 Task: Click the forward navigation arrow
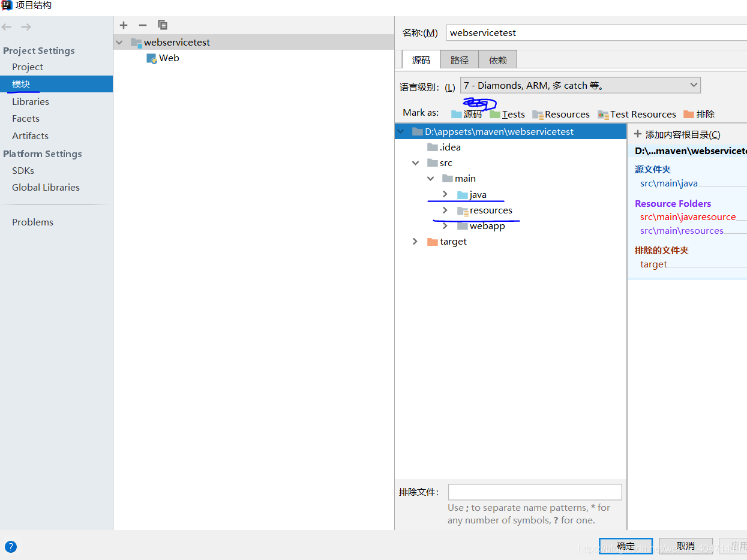pos(26,27)
